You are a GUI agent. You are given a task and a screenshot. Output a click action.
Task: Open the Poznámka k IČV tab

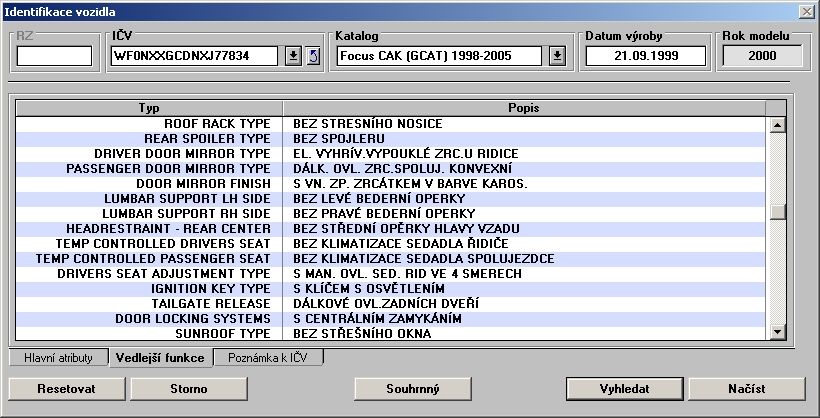[267, 357]
